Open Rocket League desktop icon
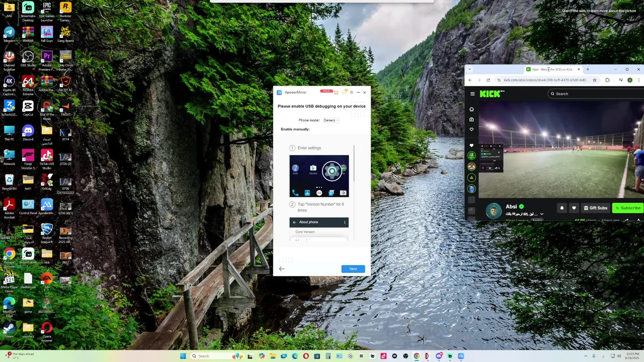The width and height of the screenshot is (644, 362). click(47, 233)
